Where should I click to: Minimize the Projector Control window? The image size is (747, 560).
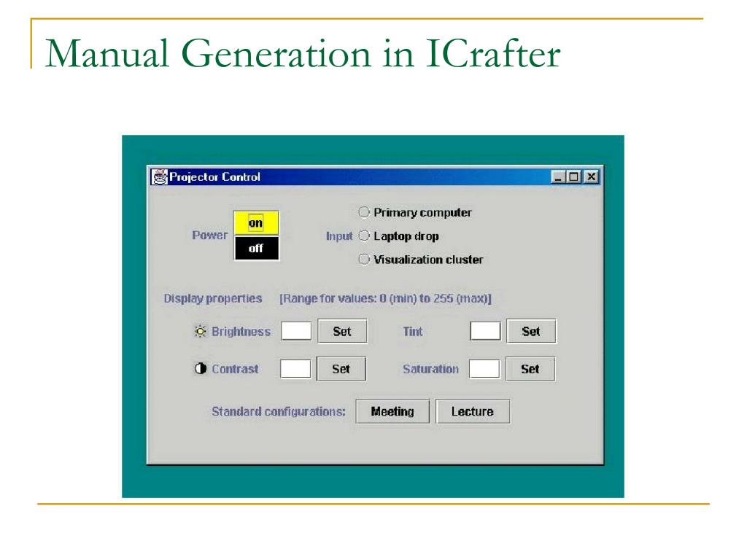(558, 176)
